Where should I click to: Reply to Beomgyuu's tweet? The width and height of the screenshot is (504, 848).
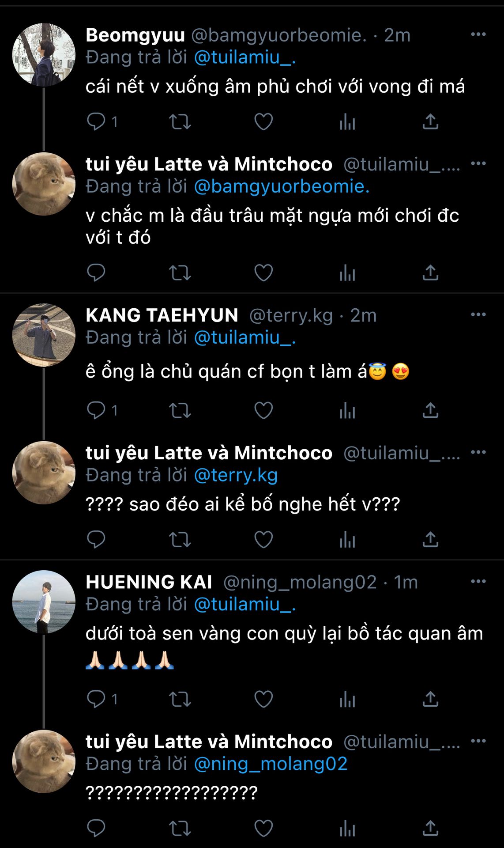[x=96, y=121]
